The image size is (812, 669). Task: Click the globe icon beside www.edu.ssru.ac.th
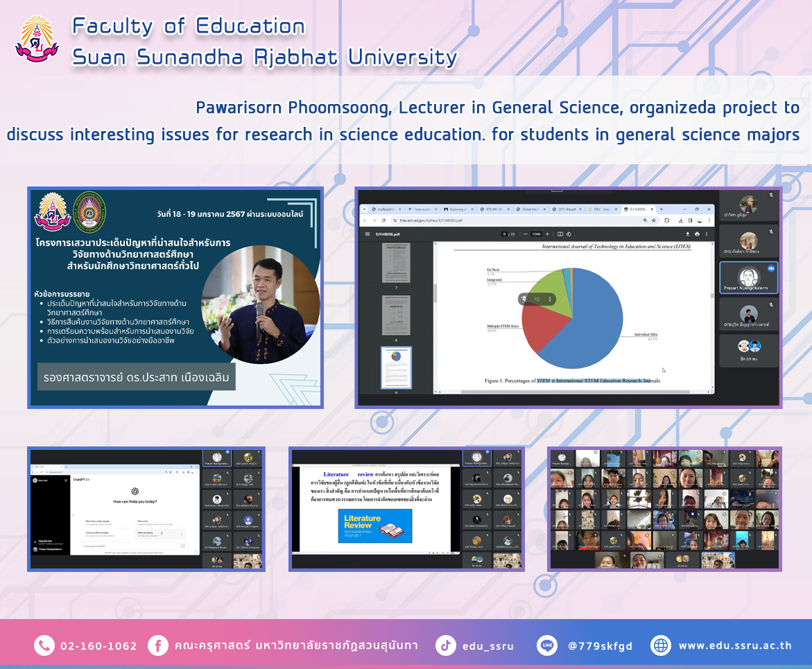661,646
